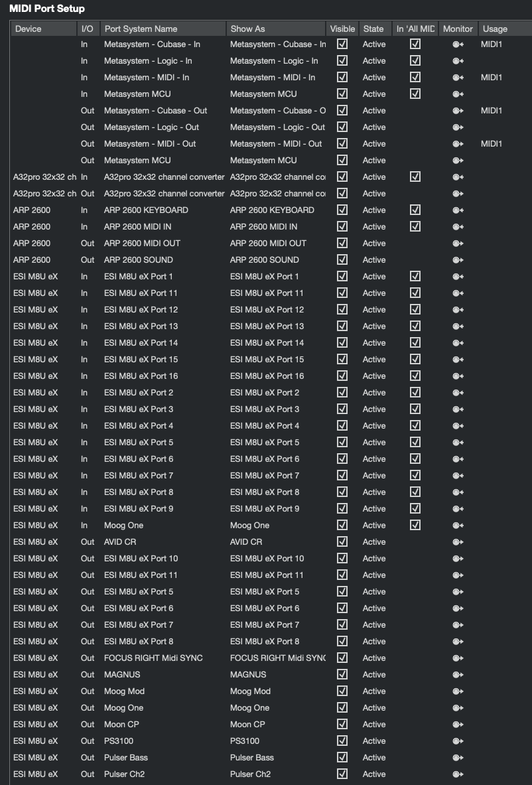
Task: Disable 'All MIDI' checkbox for ARP 2600 MIDI IN
Action: click(x=415, y=227)
